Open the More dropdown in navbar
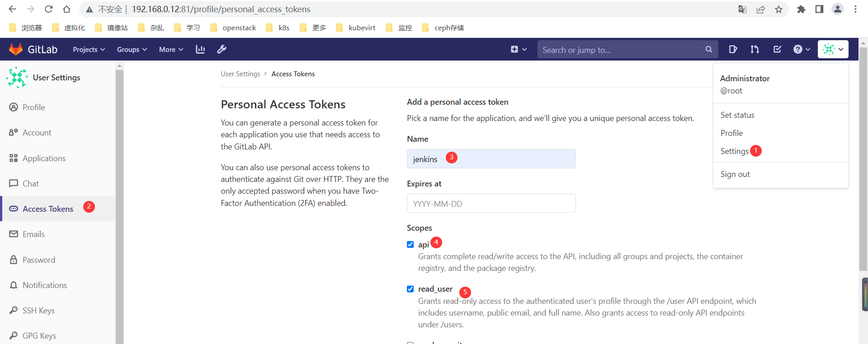868x344 pixels. pos(171,49)
